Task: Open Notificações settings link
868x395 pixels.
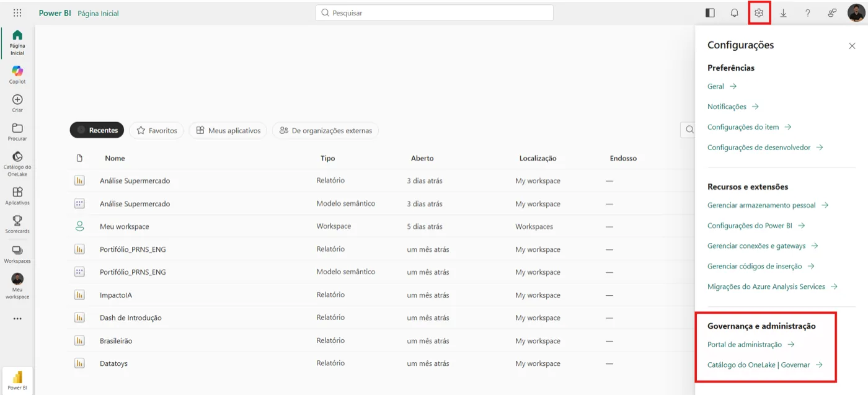Action: click(x=733, y=107)
